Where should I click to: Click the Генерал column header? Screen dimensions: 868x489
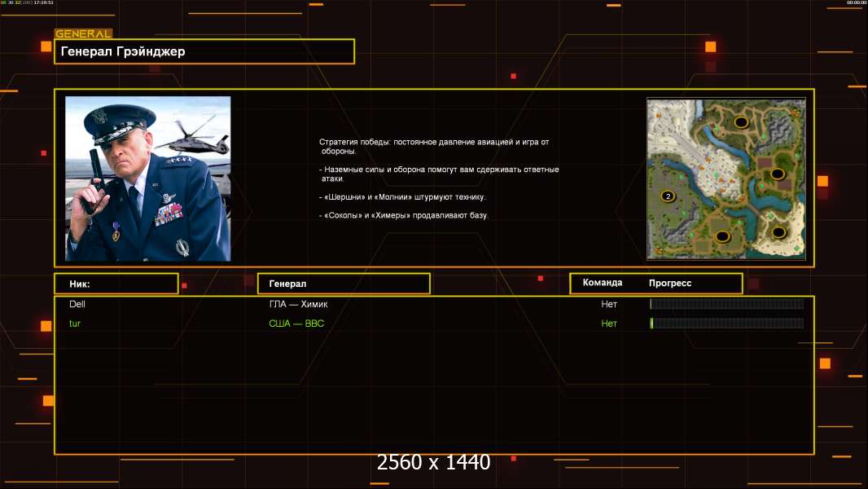click(343, 284)
